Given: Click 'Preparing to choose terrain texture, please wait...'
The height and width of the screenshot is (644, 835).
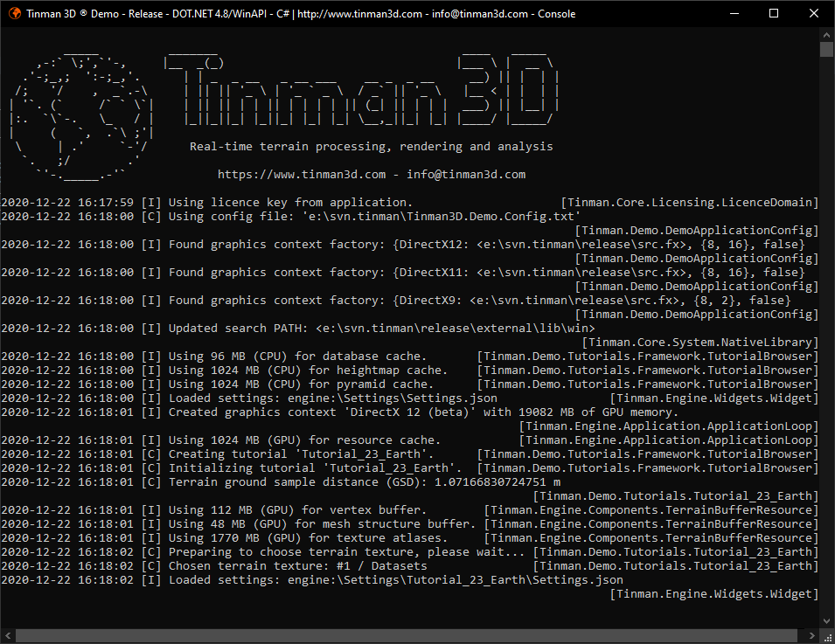Looking at the screenshot, I should coord(346,552).
